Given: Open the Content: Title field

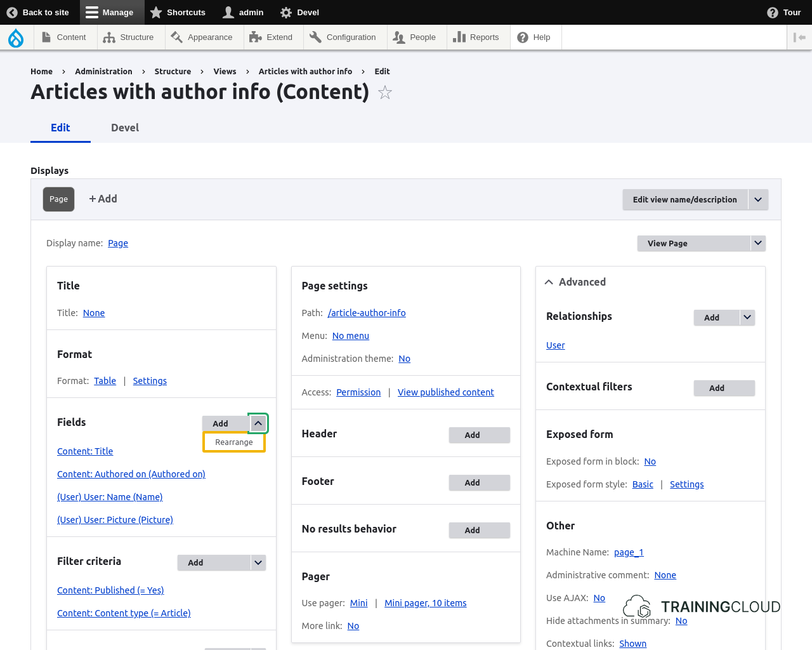Looking at the screenshot, I should point(85,451).
